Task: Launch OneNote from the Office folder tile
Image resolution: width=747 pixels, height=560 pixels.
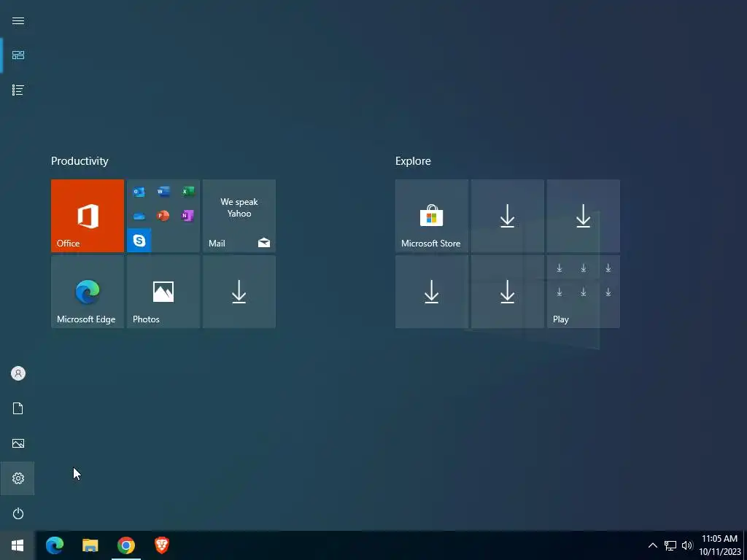Action: tap(187, 216)
